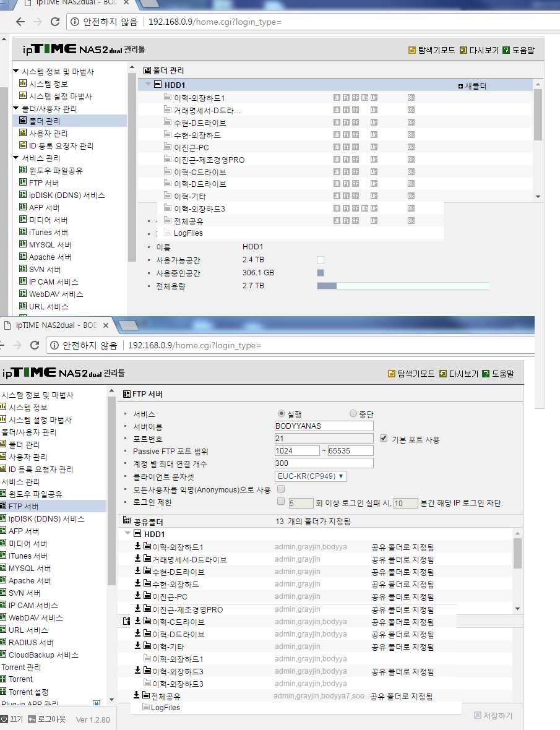
Task: Select the 중단 service radio button
Action: (x=353, y=413)
